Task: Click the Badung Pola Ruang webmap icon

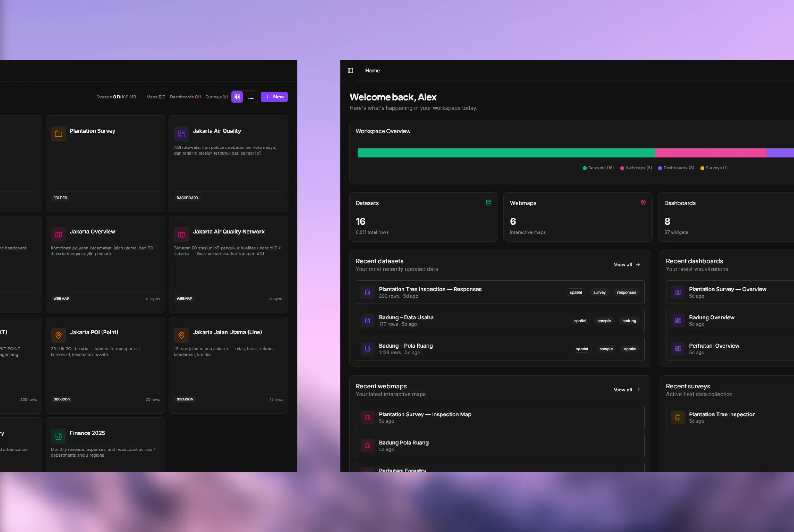Action: click(368, 445)
